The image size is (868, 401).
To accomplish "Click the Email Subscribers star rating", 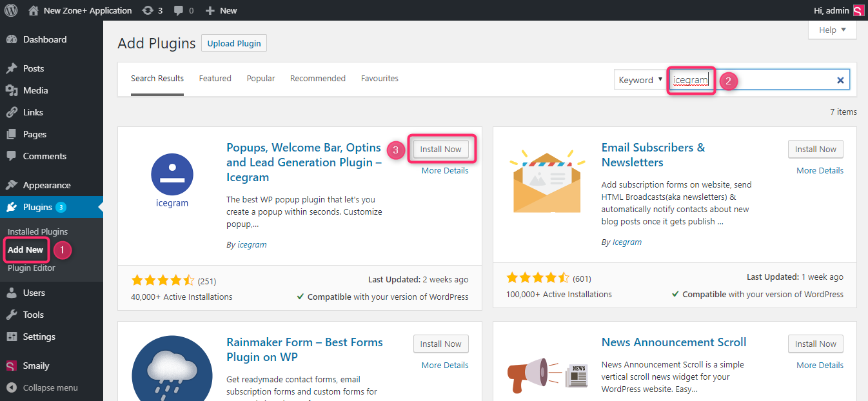I will click(538, 278).
